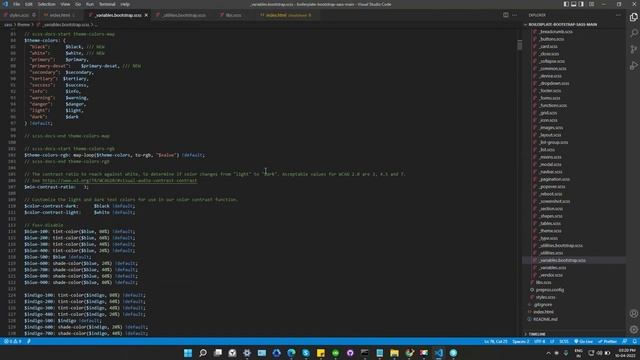
Task: Open the Terminal menu
Action: [107, 4]
